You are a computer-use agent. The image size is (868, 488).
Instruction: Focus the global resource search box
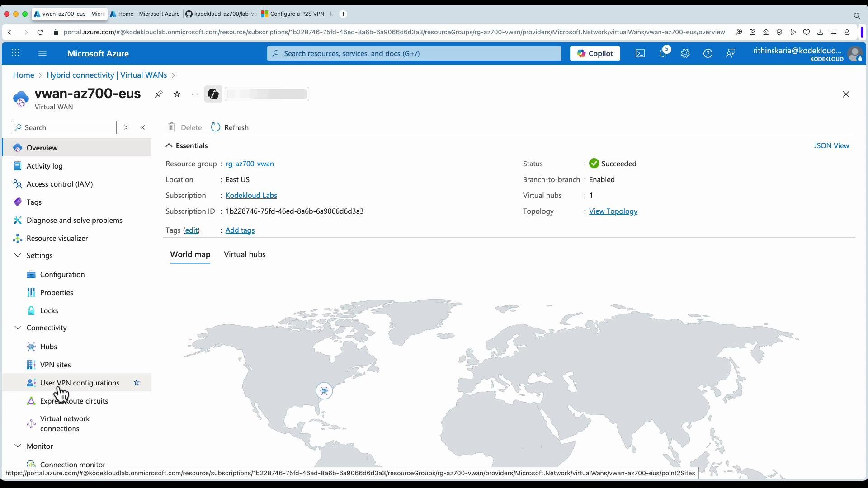[414, 53]
